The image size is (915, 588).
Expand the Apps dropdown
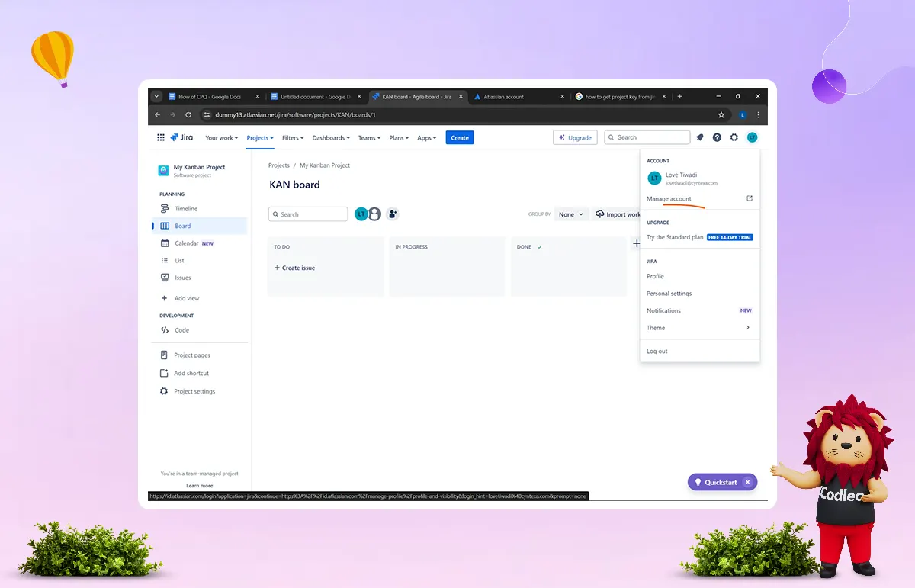point(427,138)
